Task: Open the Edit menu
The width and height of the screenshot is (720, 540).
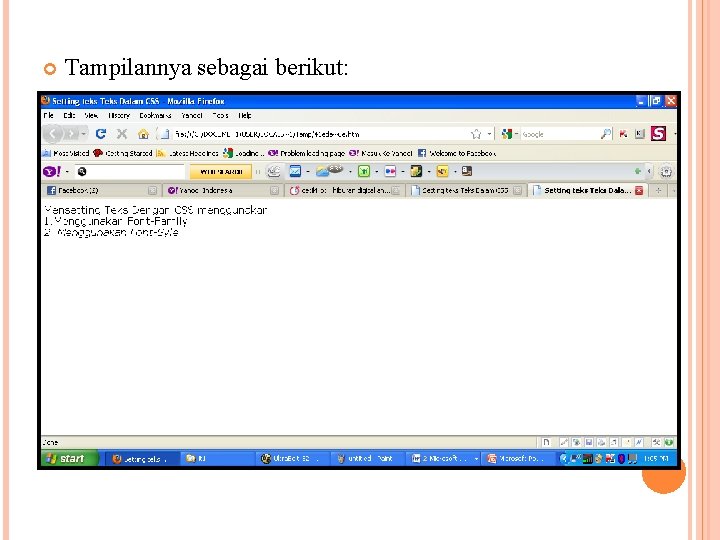Action: 69,115
